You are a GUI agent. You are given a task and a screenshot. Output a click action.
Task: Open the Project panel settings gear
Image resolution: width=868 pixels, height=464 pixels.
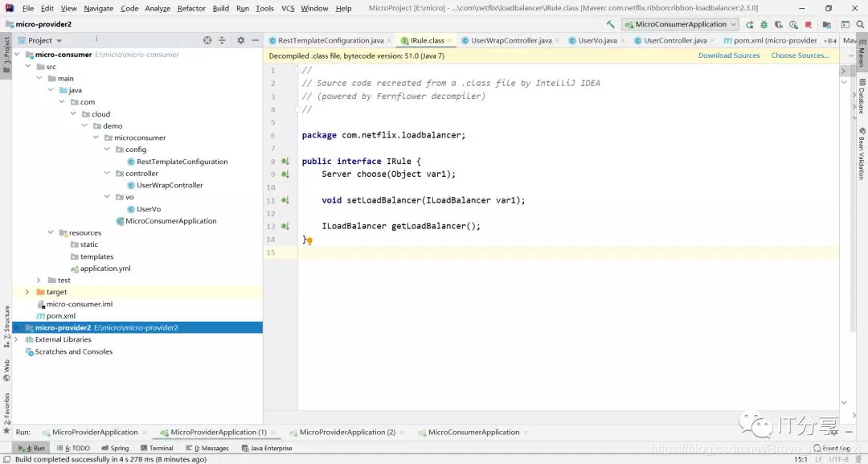[241, 40]
